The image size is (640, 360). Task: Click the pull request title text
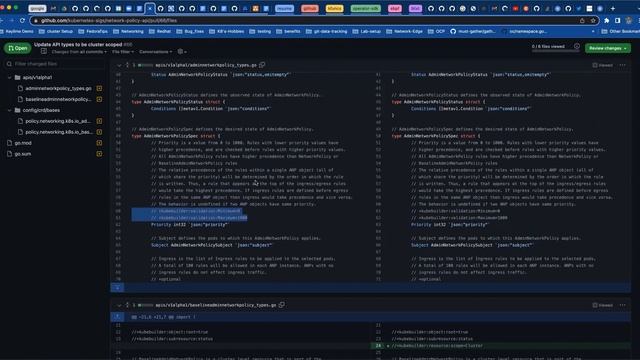(x=78, y=44)
